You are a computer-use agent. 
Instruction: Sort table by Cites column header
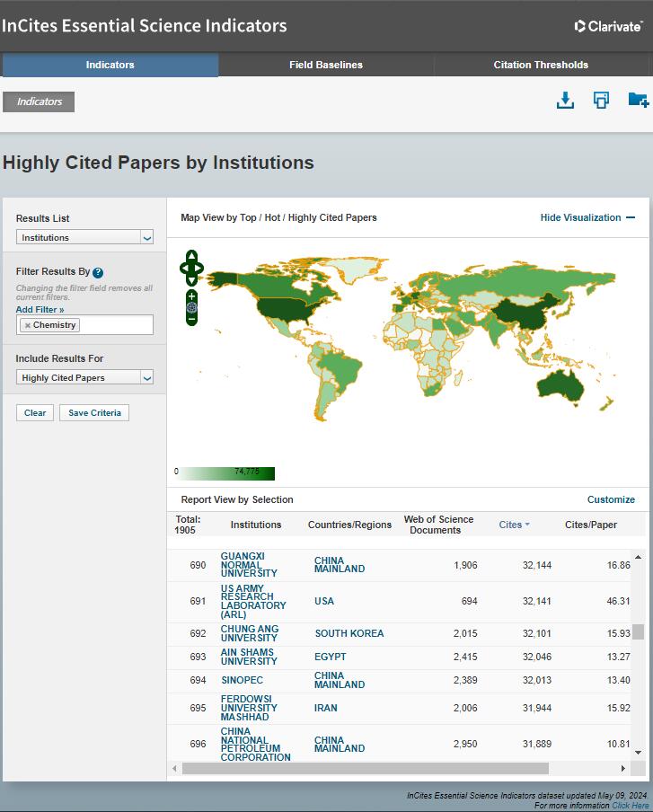tap(510, 525)
